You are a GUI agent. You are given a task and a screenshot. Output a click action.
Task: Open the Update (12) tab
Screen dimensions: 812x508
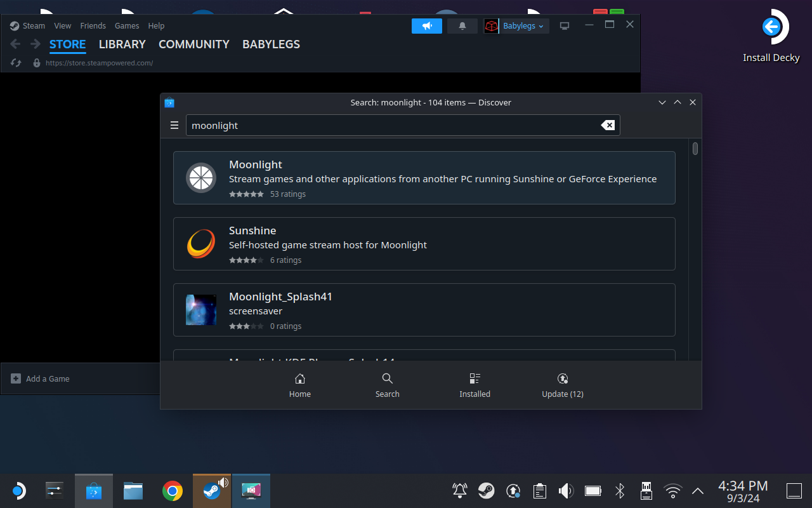(563, 385)
